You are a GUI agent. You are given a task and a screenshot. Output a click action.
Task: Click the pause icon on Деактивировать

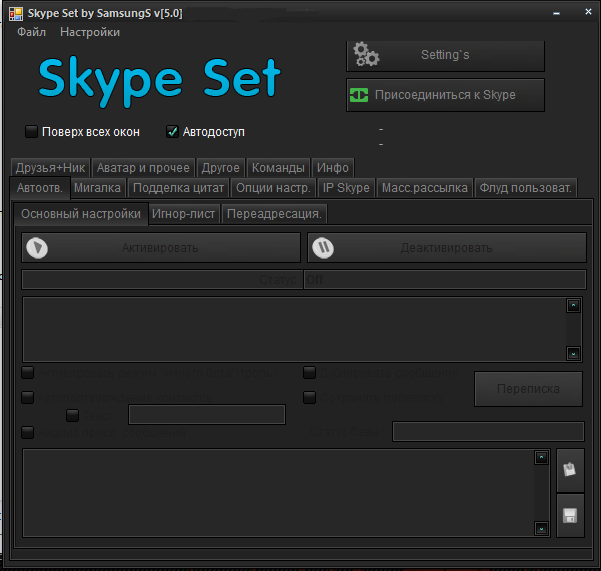pos(323,248)
